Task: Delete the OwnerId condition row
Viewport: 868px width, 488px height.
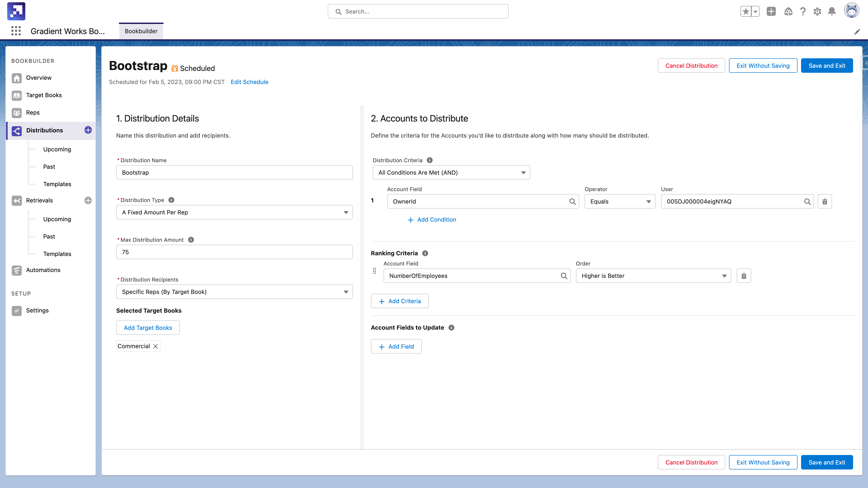Action: tap(825, 201)
